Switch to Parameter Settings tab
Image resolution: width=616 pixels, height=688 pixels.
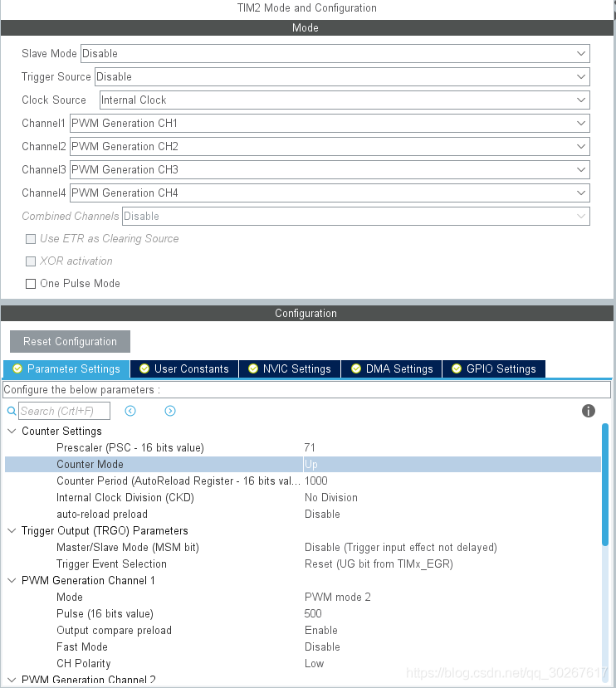coord(66,368)
